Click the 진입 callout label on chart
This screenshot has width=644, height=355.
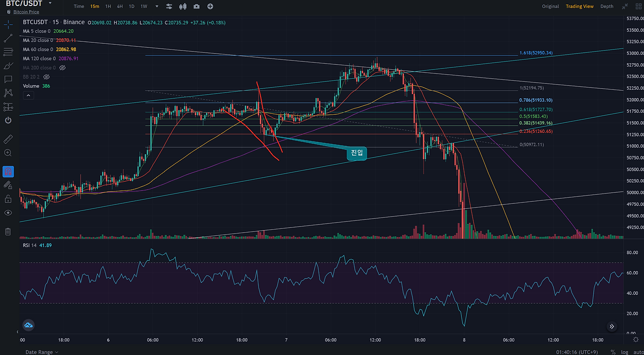356,154
